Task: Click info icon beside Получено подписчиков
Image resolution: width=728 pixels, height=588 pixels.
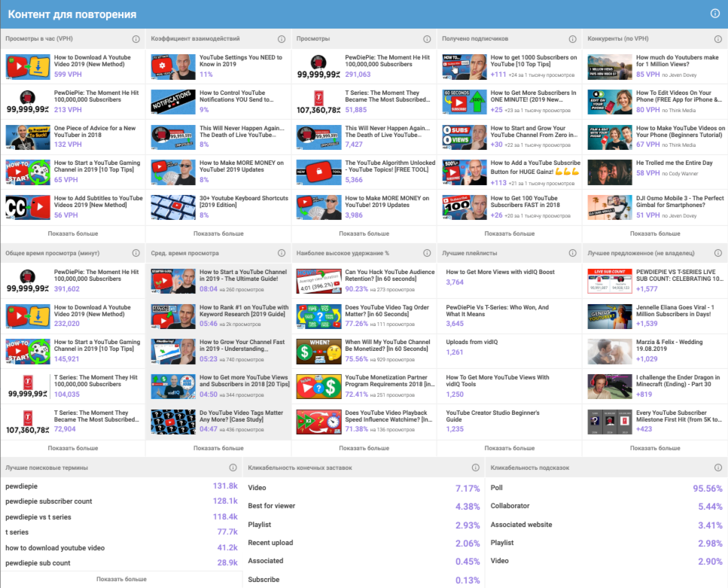Action: click(572, 39)
